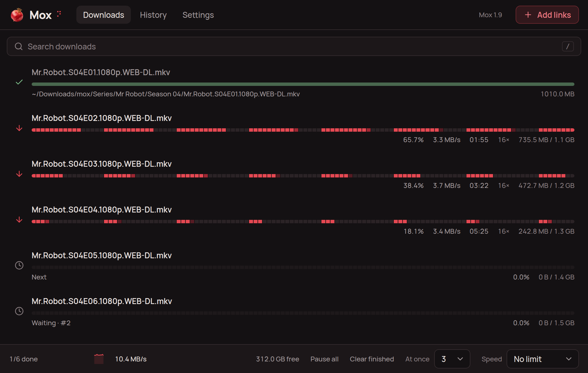
Task: Open the At once dropdown showing 3
Action: pyautogui.click(x=452, y=359)
